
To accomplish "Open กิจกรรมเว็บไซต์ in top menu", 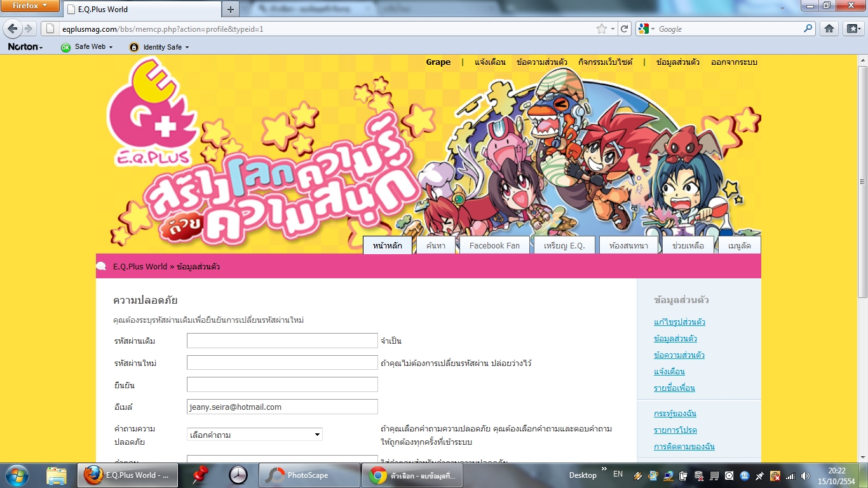I will pos(606,62).
